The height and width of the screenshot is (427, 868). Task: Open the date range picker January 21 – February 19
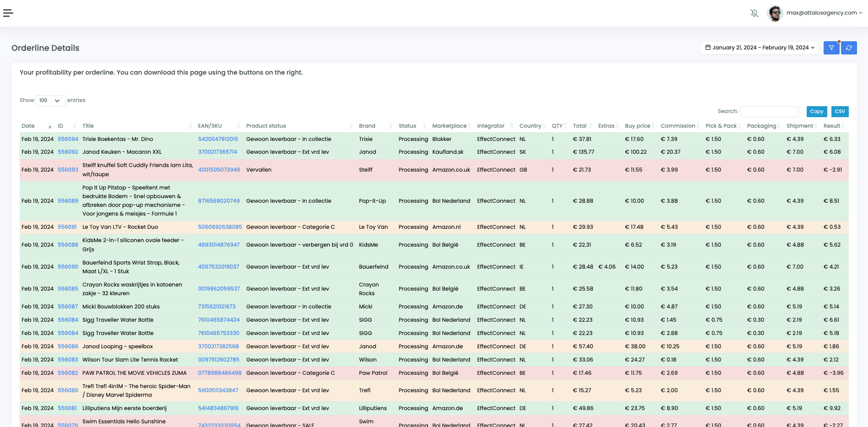pos(760,48)
